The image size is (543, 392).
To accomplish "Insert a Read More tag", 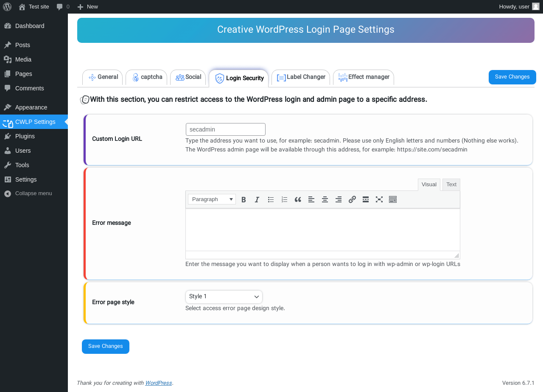I will [366, 199].
